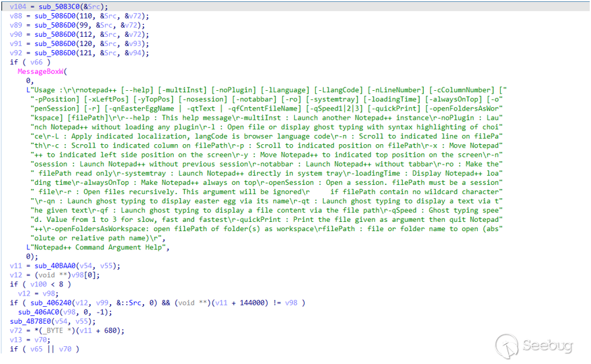
Task: Click the v91 assignment calling sub_5086D0 with 120
Action: point(79,43)
